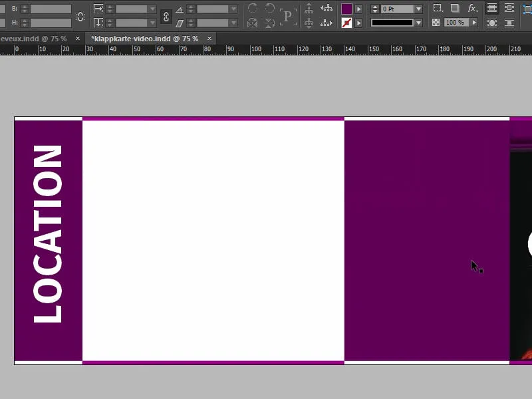Select the white empty frame on page
Image resolution: width=532 pixels, height=399 pixels.
point(213,240)
